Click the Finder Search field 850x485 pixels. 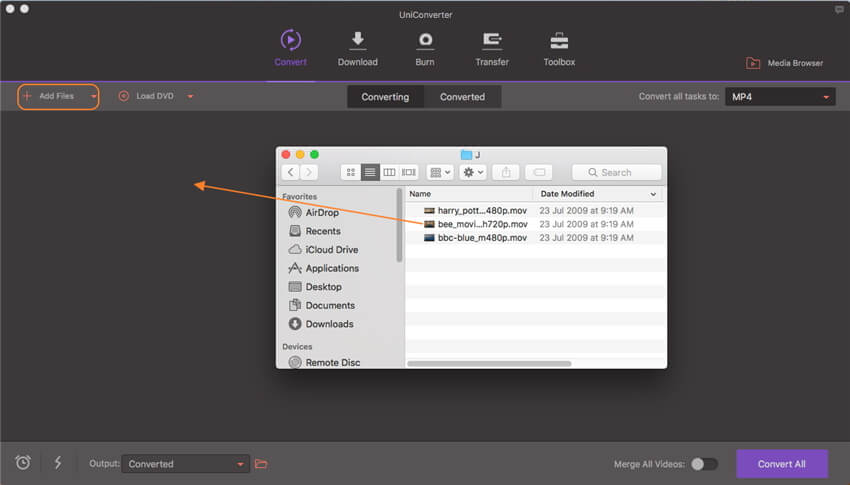click(616, 172)
